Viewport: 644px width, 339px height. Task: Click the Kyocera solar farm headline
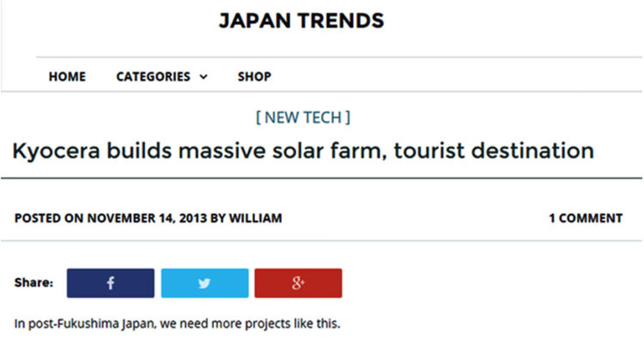pos(303,151)
